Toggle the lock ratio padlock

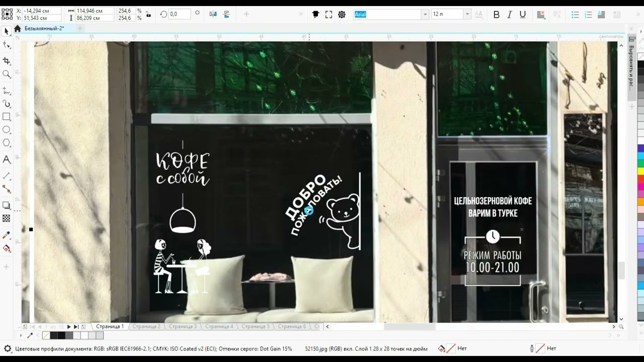[x=148, y=15]
